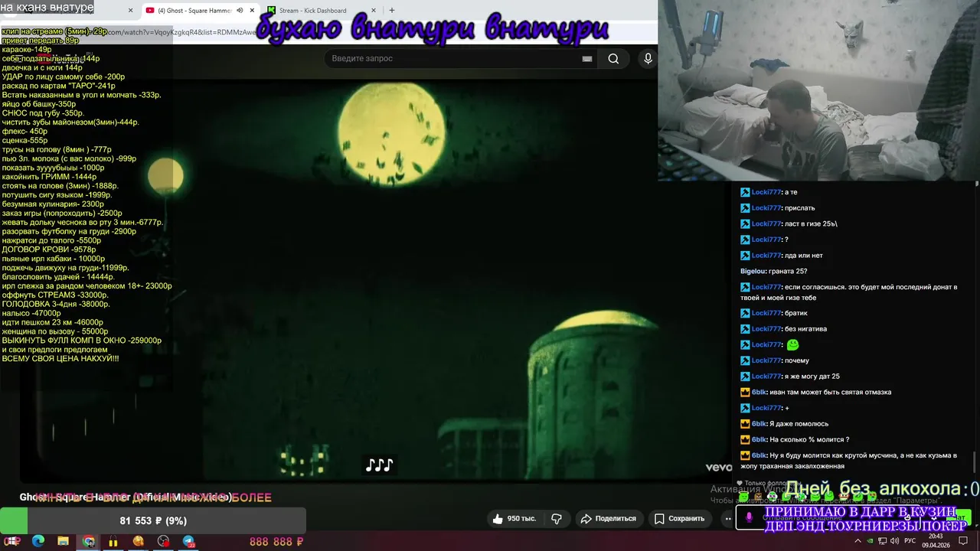Click the Поделиться share button
Screen dimensions: 980x551
click(x=609, y=518)
